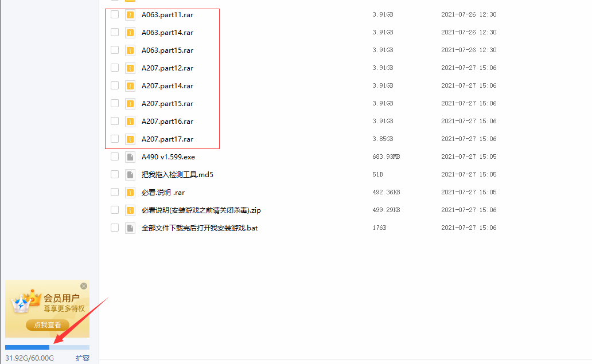Open the file named A207.part15.rar
Viewport: 592px width, 364px height.
point(168,104)
